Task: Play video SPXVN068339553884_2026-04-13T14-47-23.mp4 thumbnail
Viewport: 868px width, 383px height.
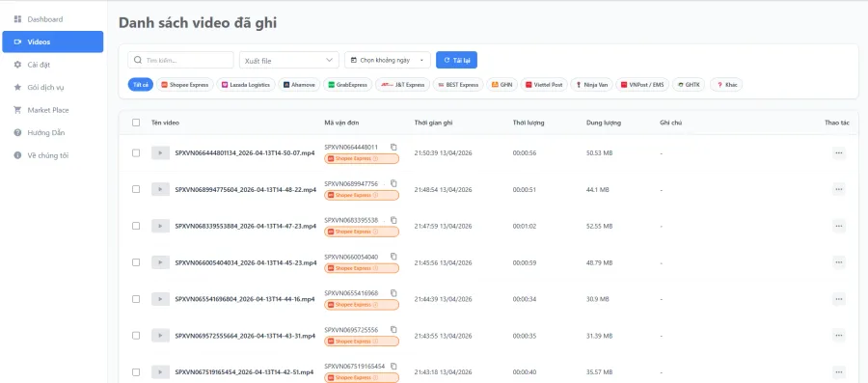Action: (x=160, y=226)
